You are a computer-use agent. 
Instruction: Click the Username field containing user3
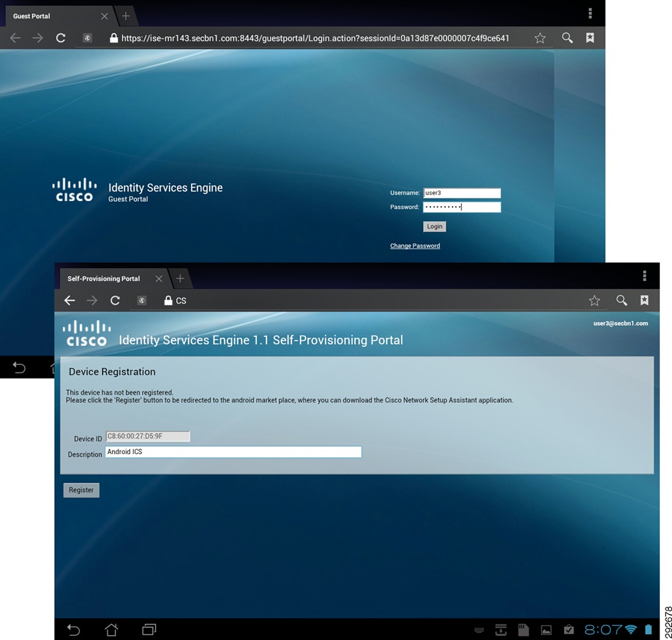coord(462,193)
